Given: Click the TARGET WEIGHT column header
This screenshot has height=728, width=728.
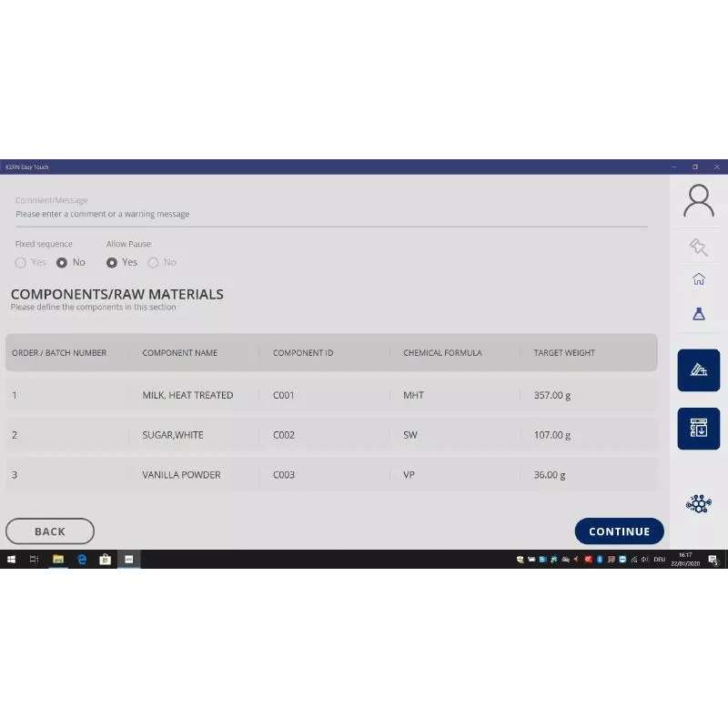Looking at the screenshot, I should click(x=564, y=353).
